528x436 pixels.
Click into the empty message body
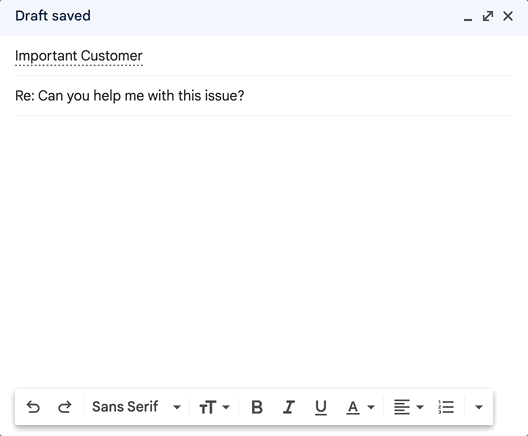[x=263, y=249]
